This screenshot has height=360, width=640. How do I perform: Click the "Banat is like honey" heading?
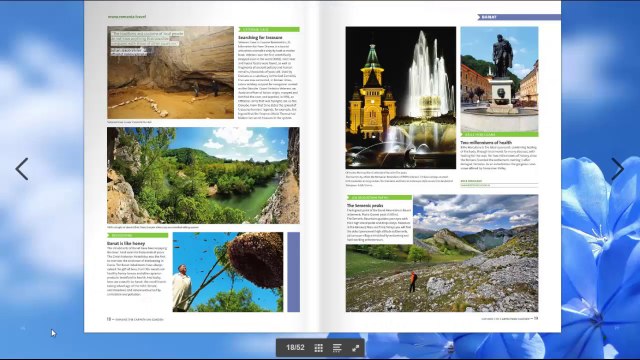[126, 243]
